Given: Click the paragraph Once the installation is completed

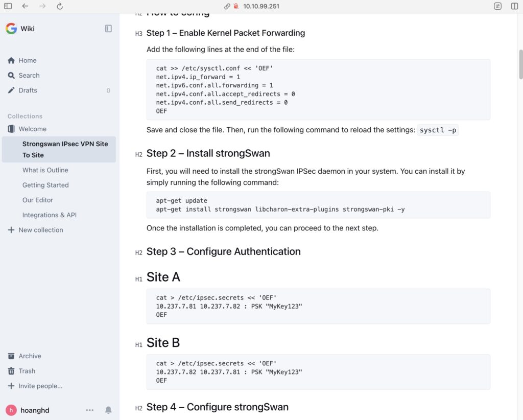Looking at the screenshot, I should [x=263, y=228].
